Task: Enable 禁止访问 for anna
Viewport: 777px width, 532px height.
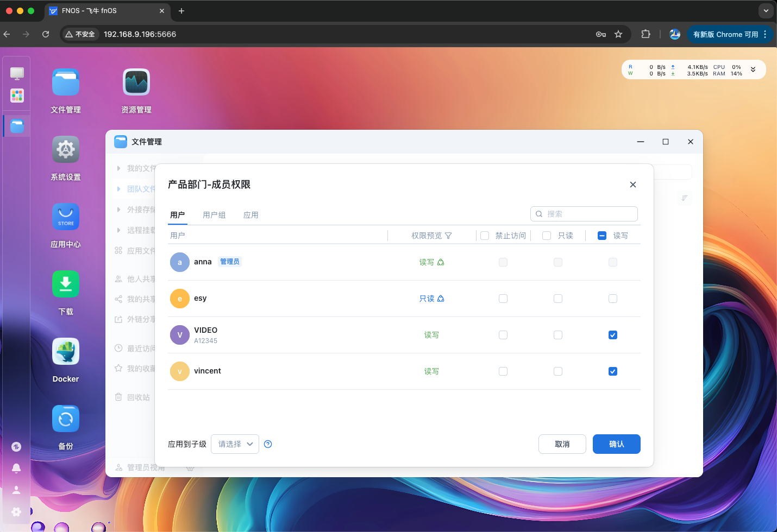Action: [503, 262]
